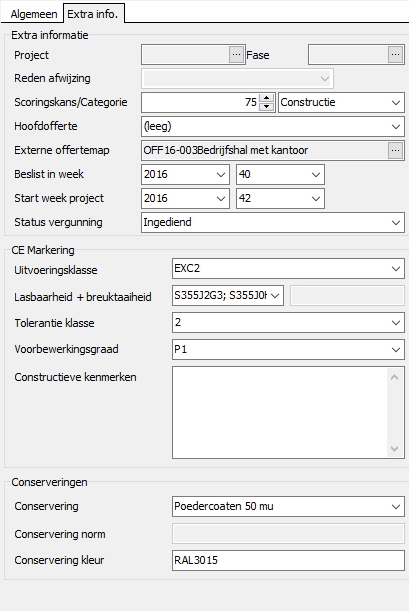Switch to the Algemeen tab

point(34,14)
